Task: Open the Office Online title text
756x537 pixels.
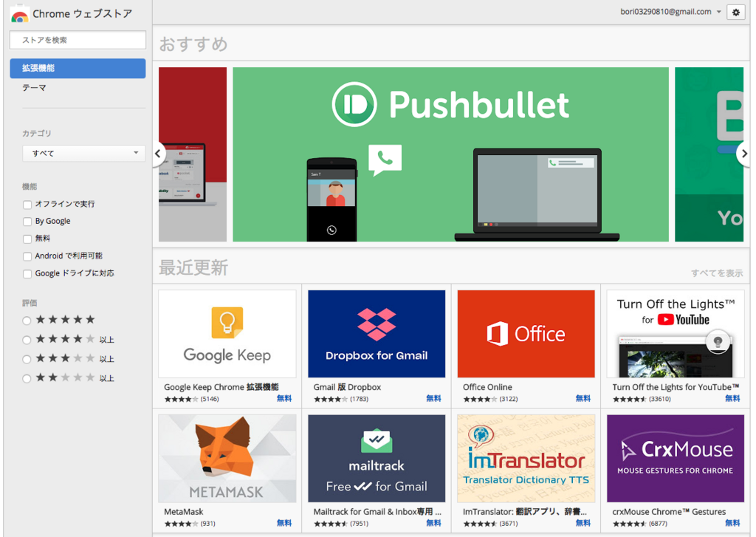Action: [487, 387]
